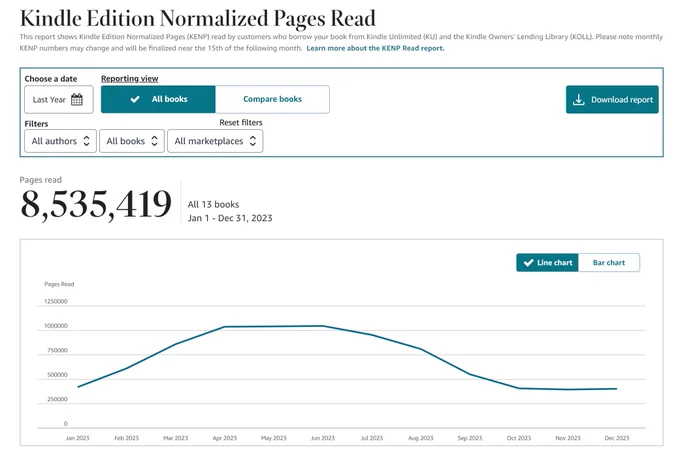Click the Oct 2023 axis label
680x458 pixels.
tap(519, 438)
